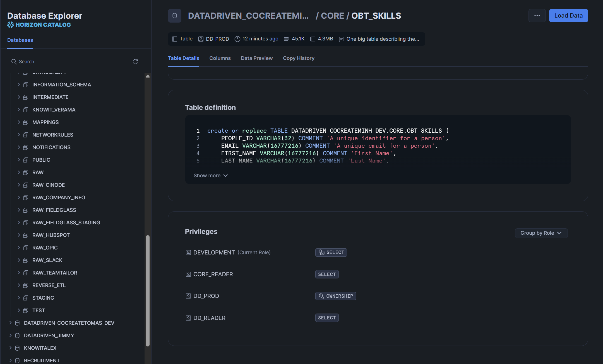The height and width of the screenshot is (364, 603).
Task: Click the row count icon showing 45.1K
Action: click(x=287, y=39)
